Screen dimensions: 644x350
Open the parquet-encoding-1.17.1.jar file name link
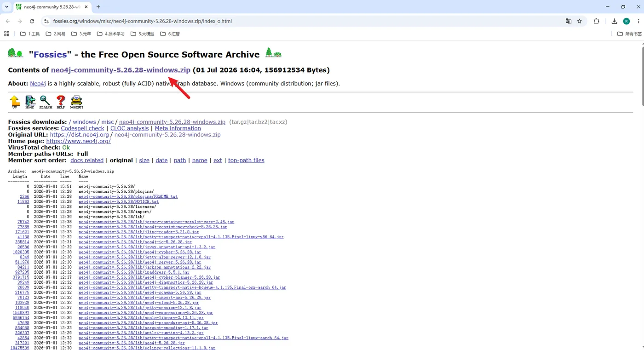[x=144, y=328]
